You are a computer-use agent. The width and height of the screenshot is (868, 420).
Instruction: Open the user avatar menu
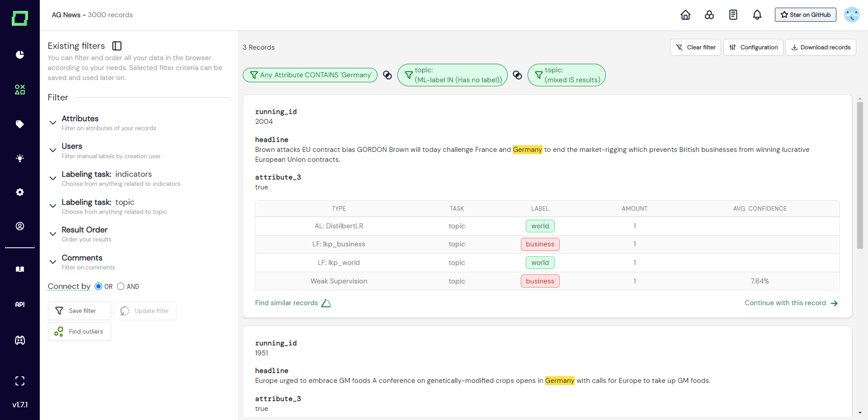tap(852, 15)
